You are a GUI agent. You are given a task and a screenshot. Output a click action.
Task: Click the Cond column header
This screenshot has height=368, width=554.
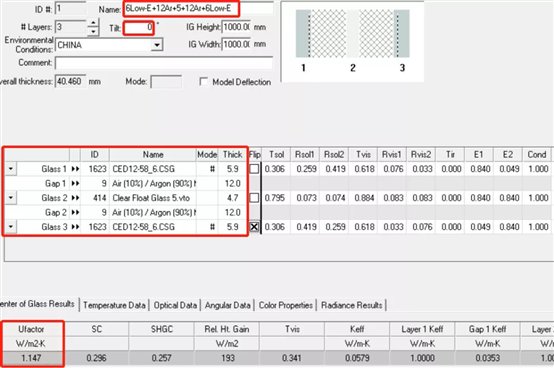[x=537, y=155]
